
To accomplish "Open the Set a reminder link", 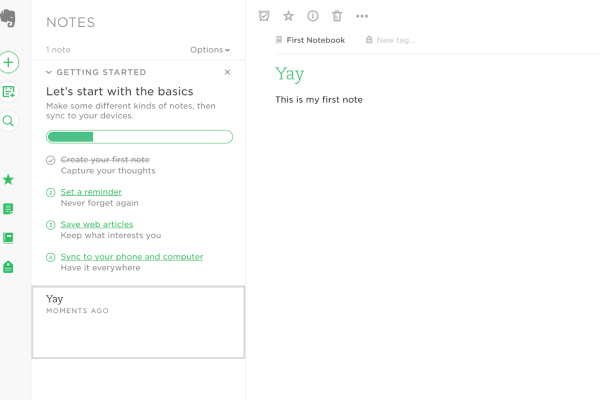I will click(x=91, y=192).
